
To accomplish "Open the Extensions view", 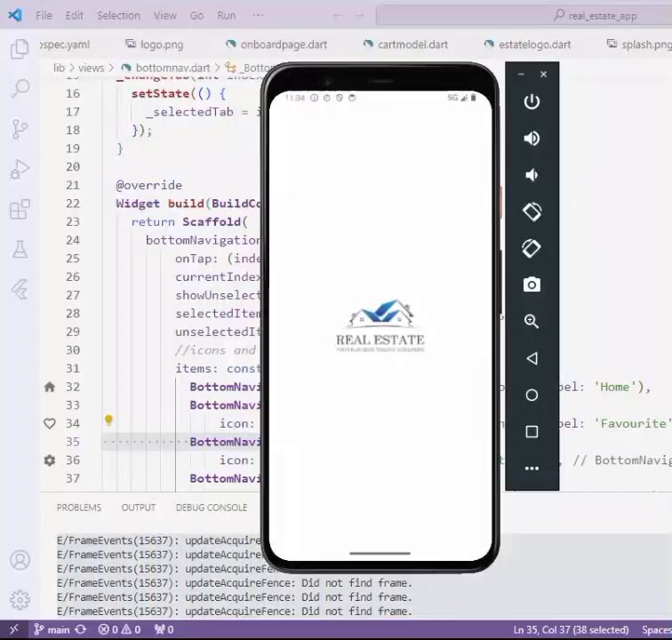I will pos(20,209).
